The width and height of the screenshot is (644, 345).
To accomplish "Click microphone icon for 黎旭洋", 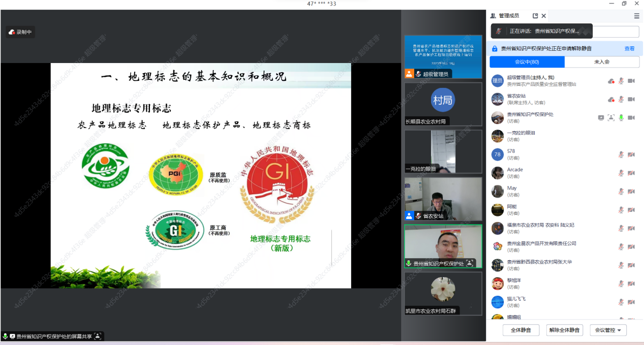I will (x=621, y=284).
